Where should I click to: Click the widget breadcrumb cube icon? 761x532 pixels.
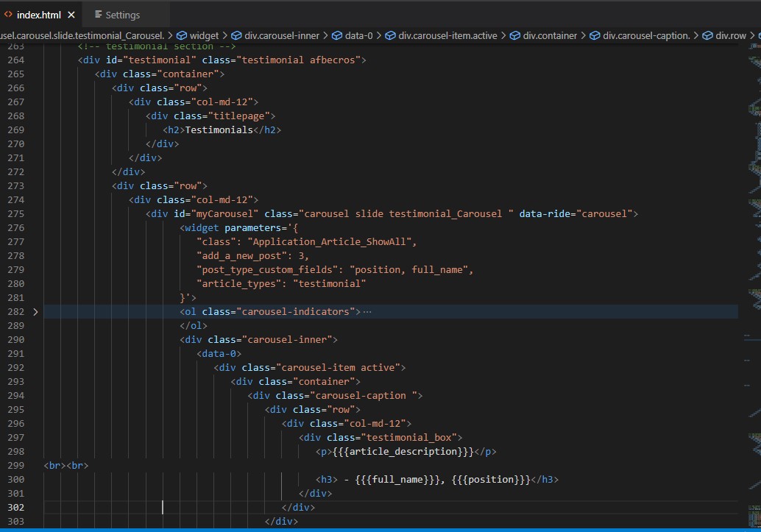click(182, 35)
